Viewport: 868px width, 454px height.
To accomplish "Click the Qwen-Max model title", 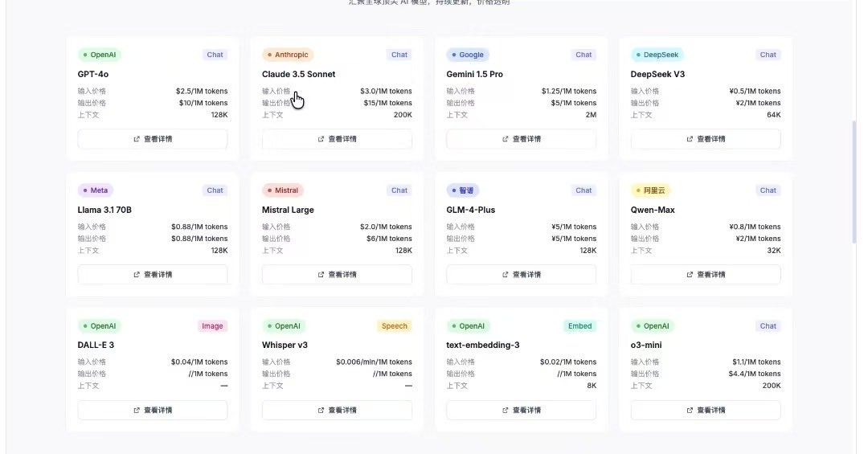I will (653, 210).
